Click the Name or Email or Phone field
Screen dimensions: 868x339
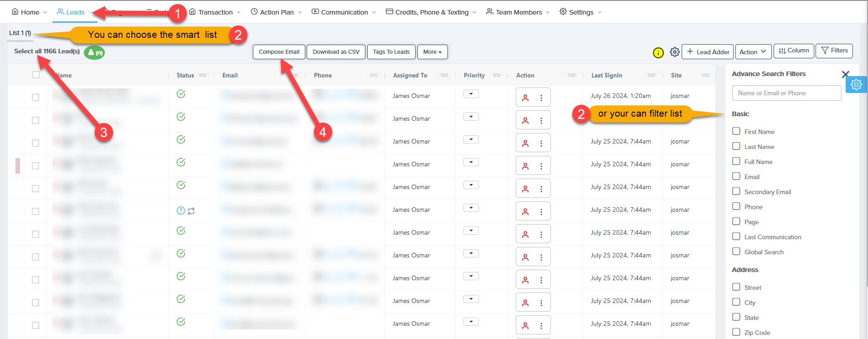coord(786,93)
